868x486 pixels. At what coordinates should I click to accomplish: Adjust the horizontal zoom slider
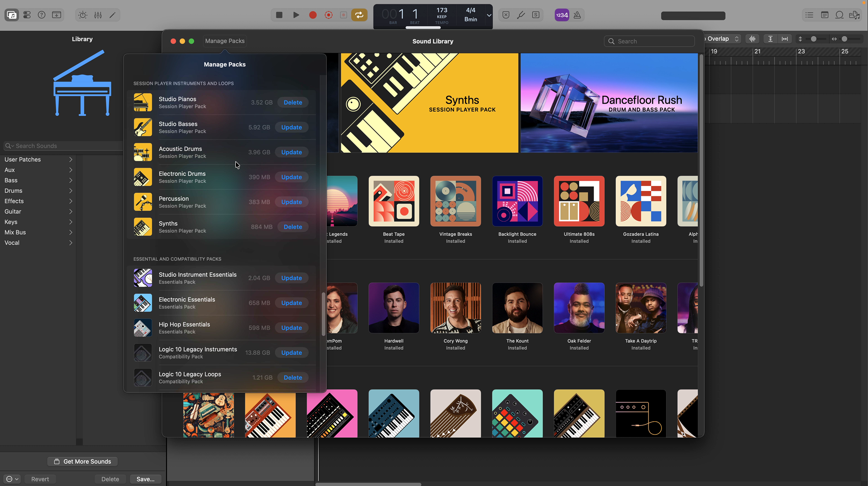pos(844,39)
